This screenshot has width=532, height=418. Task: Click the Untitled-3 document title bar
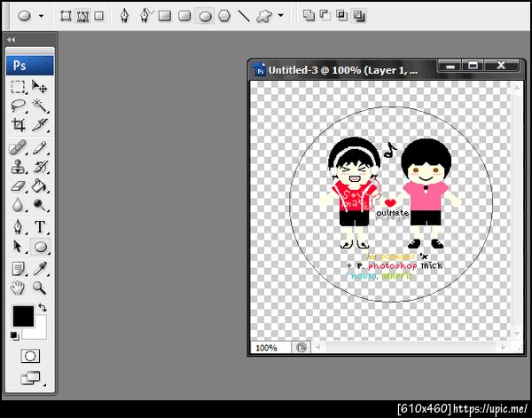(x=342, y=70)
